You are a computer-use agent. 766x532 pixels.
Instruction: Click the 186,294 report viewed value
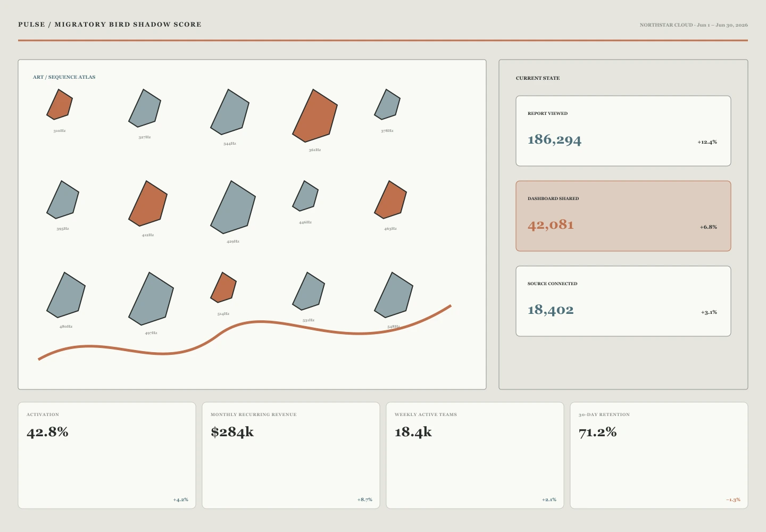(554, 140)
